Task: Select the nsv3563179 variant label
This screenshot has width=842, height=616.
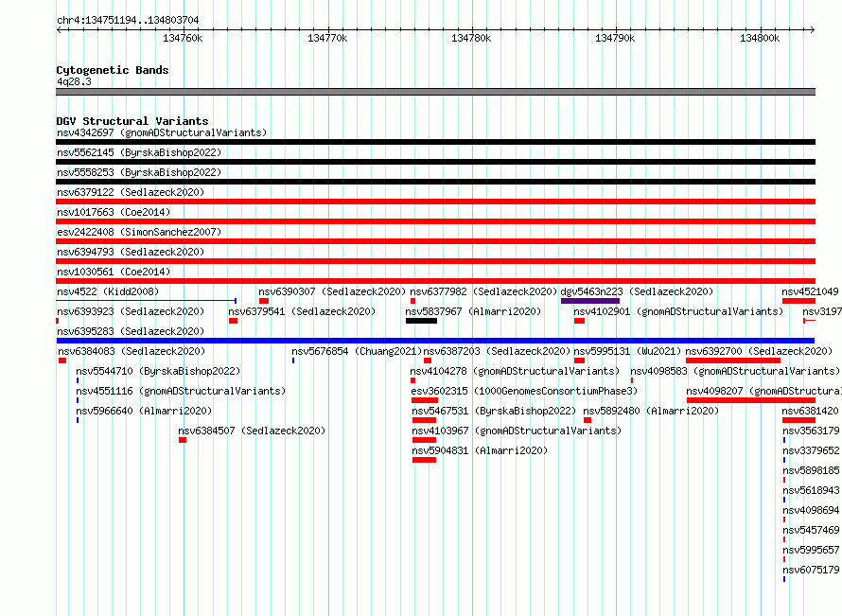Action: [x=811, y=431]
